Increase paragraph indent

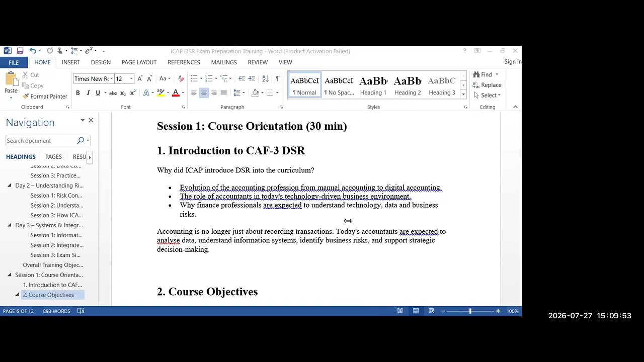coord(252,78)
